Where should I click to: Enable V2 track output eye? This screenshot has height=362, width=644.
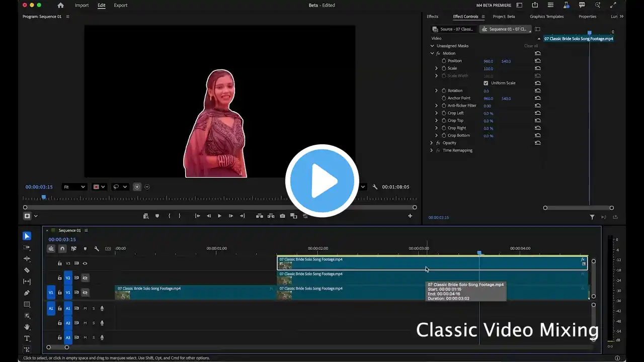coord(85,278)
